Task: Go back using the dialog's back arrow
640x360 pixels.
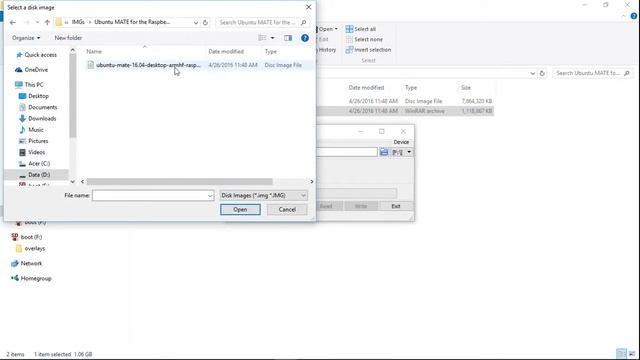Action: pyautogui.click(x=13, y=22)
